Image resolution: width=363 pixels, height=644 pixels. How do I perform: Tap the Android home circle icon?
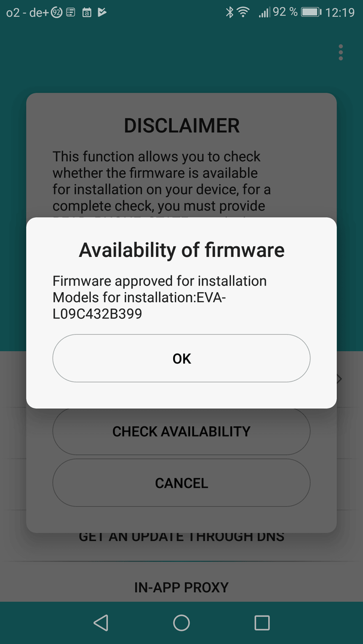tap(181, 623)
